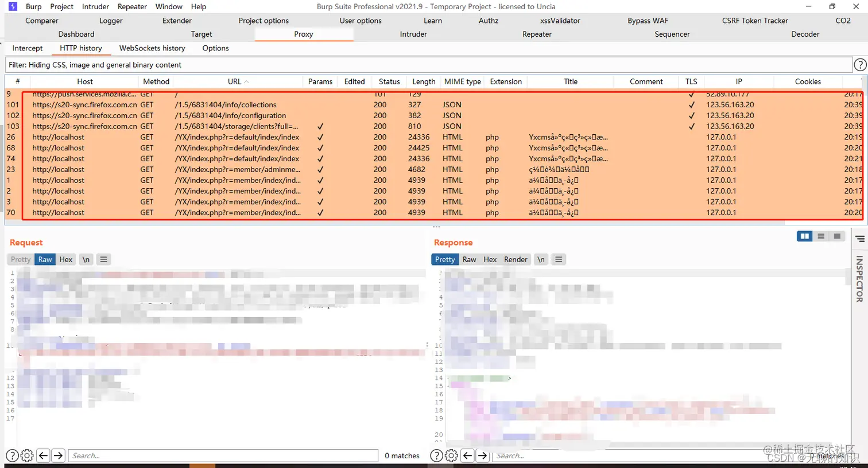
Task: Sort history by Host column
Action: tap(85, 81)
